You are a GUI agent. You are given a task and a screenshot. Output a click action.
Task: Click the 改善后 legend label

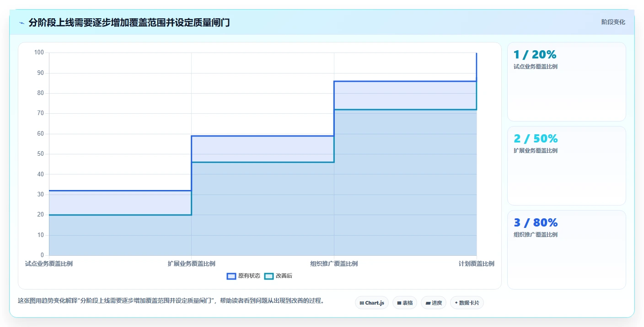pos(284,276)
